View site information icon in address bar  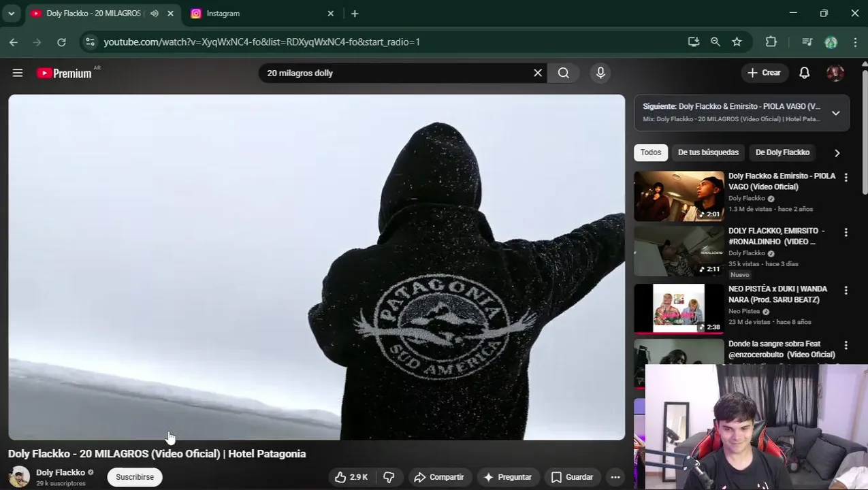pos(90,42)
